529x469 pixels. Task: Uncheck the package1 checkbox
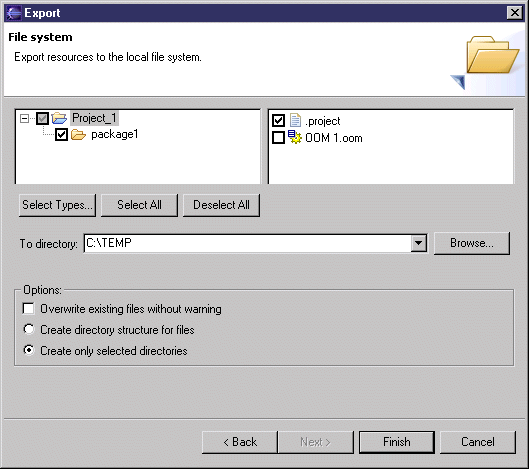pyautogui.click(x=61, y=135)
